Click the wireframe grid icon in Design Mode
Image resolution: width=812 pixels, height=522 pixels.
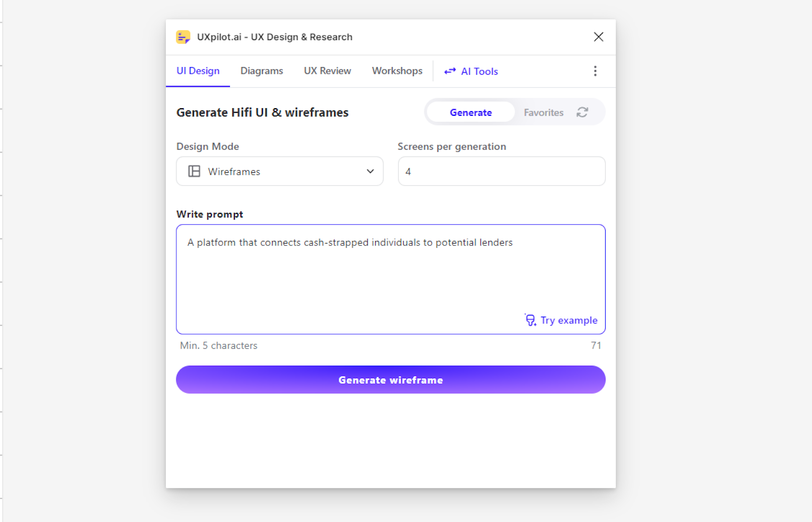coord(194,171)
